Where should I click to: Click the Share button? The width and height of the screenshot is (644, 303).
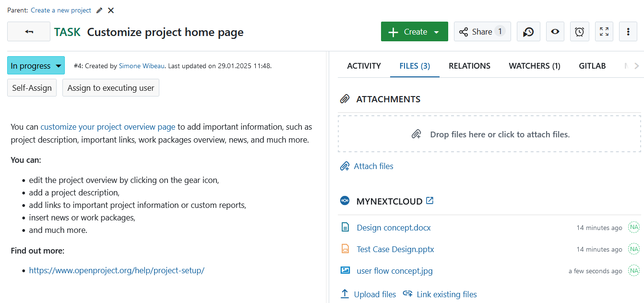[482, 32]
